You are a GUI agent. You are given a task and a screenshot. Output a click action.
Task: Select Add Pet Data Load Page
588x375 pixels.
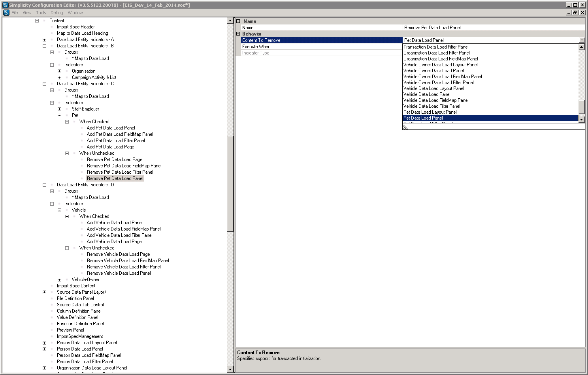[110, 147]
